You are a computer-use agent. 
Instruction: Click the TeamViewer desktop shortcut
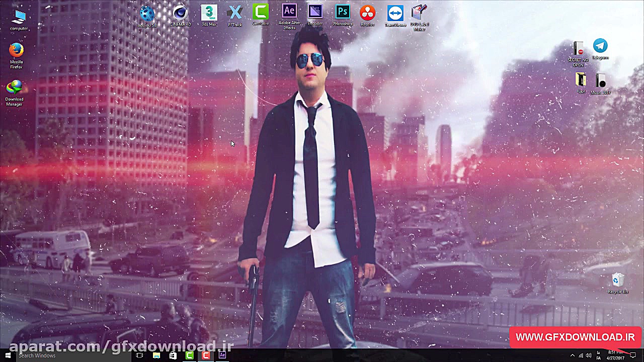395,14
